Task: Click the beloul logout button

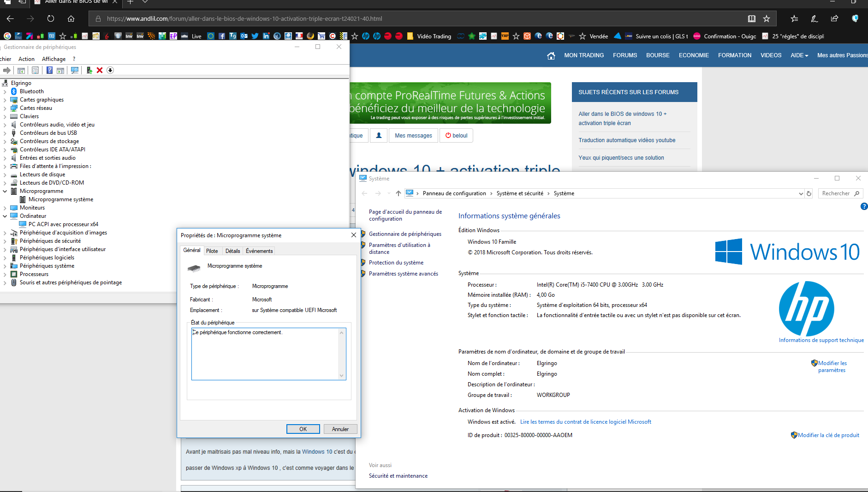Action: point(456,135)
